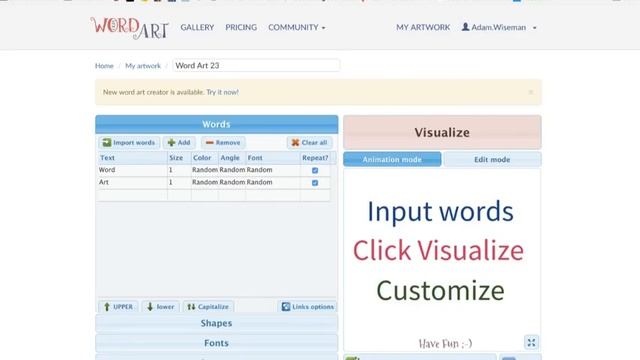Click the big Visualize button
The width and height of the screenshot is (640, 360).
click(x=442, y=132)
